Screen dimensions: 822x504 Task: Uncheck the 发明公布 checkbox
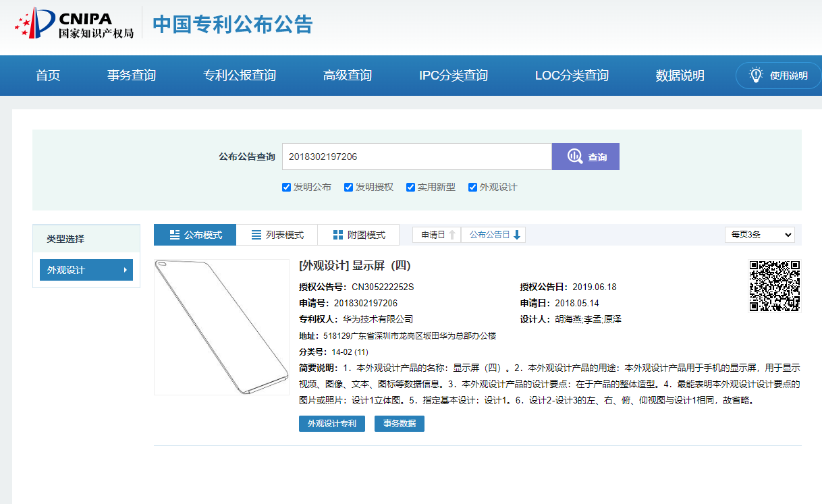click(x=287, y=188)
